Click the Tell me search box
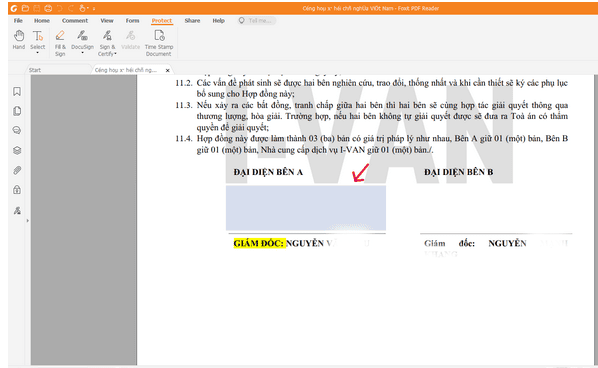 (x=256, y=21)
